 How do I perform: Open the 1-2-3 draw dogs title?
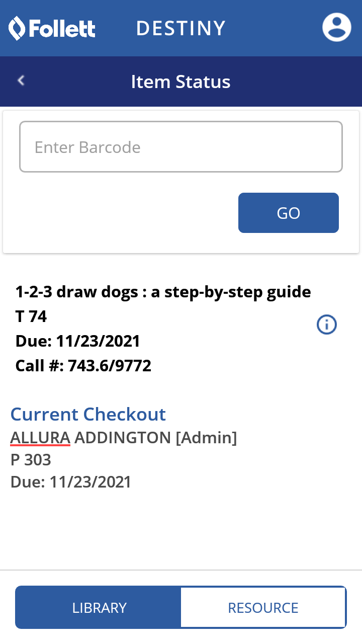(x=163, y=292)
